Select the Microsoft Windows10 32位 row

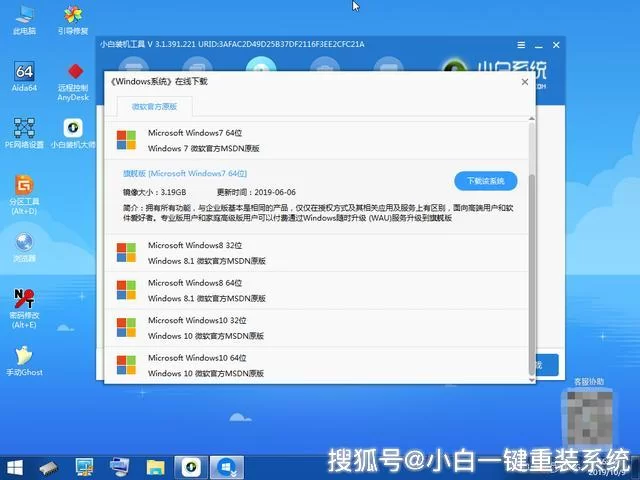click(x=320, y=327)
